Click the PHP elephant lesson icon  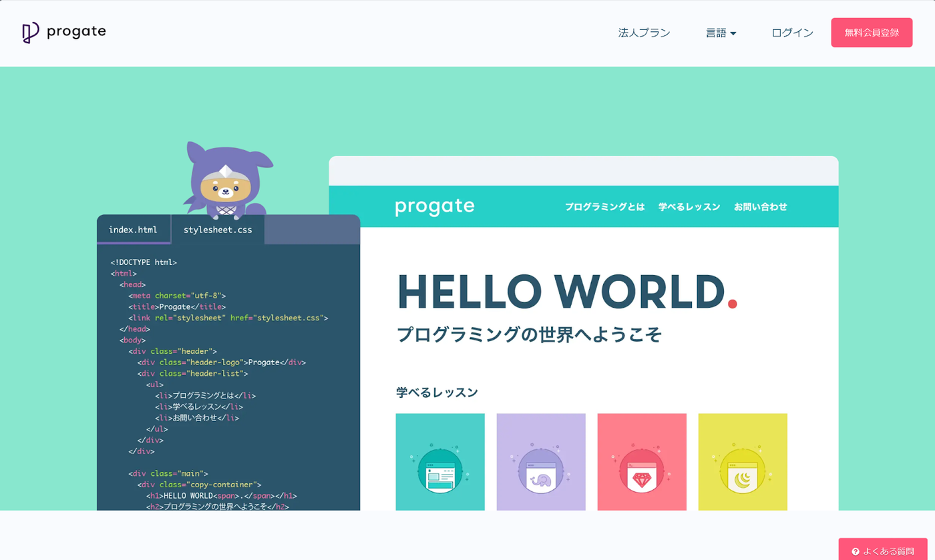[x=541, y=469]
